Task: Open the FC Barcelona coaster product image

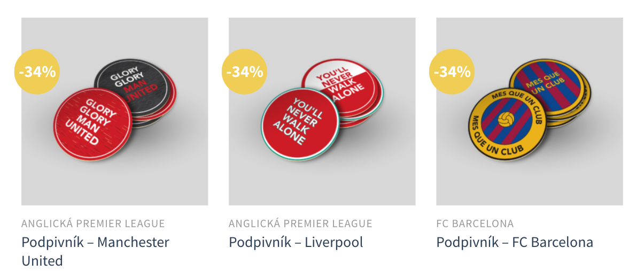Action: [x=530, y=111]
